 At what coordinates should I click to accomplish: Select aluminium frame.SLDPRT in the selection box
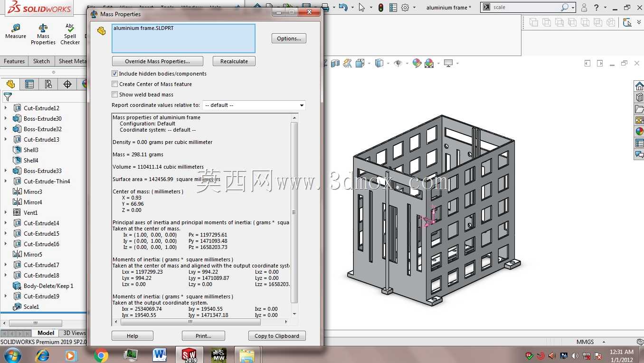tap(143, 28)
